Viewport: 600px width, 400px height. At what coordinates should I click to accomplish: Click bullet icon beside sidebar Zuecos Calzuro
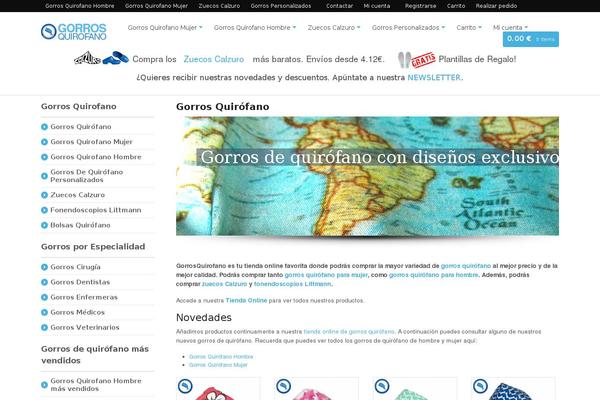[x=44, y=195]
